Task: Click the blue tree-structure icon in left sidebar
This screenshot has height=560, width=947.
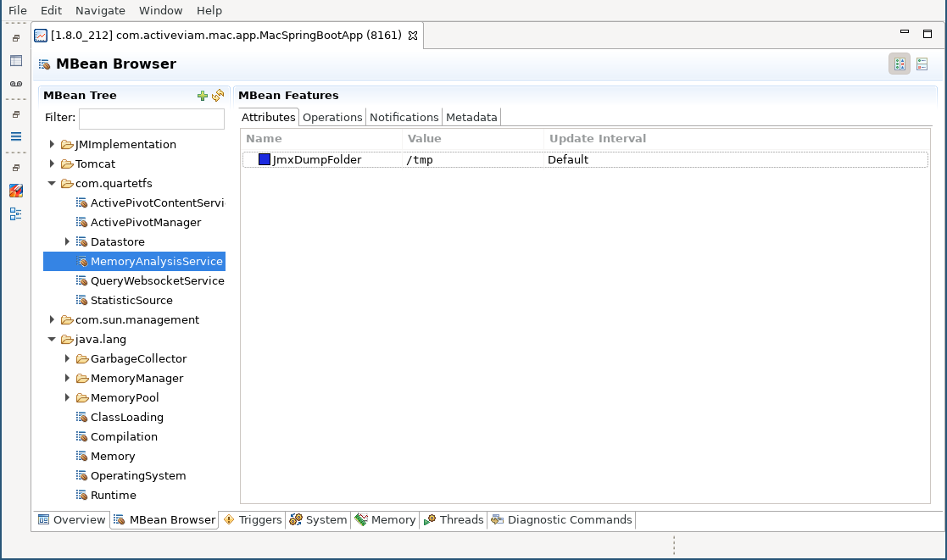Action: (x=16, y=213)
